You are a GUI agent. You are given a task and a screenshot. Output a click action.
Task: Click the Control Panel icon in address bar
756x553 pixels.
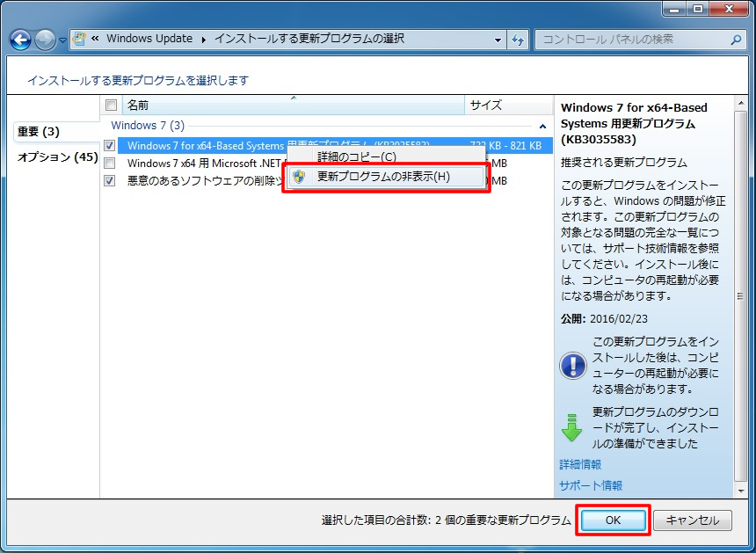[79, 39]
